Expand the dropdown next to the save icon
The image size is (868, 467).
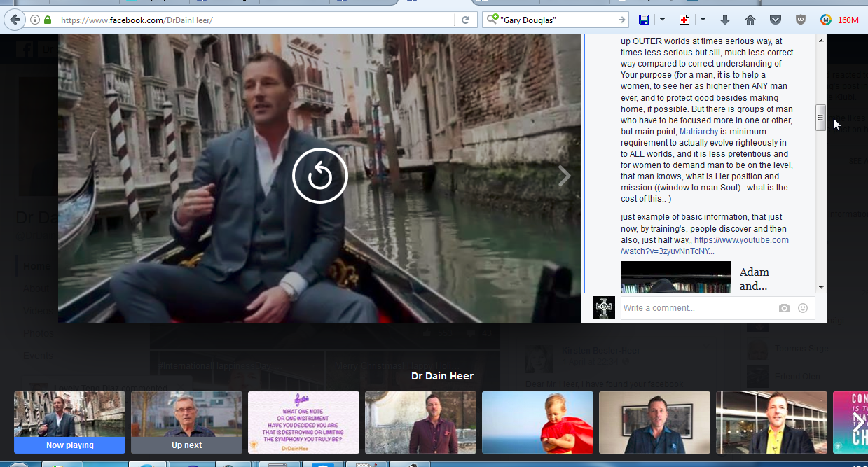pyautogui.click(x=662, y=20)
